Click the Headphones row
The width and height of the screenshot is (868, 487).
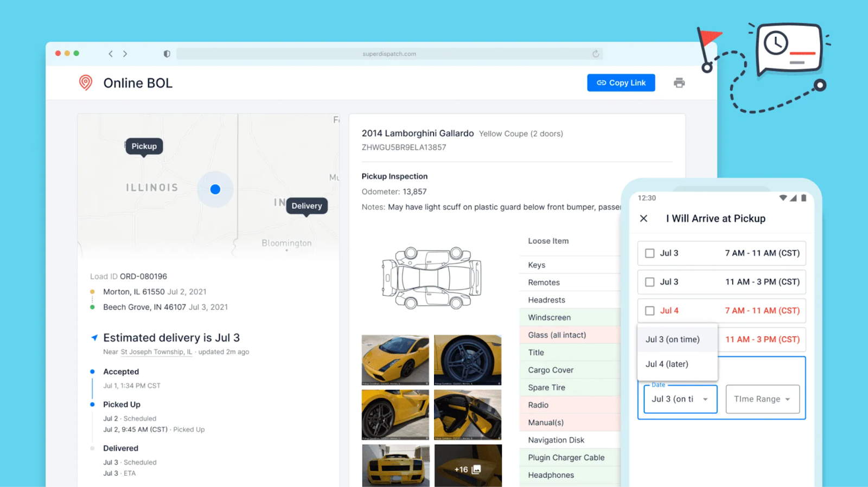tap(570, 475)
